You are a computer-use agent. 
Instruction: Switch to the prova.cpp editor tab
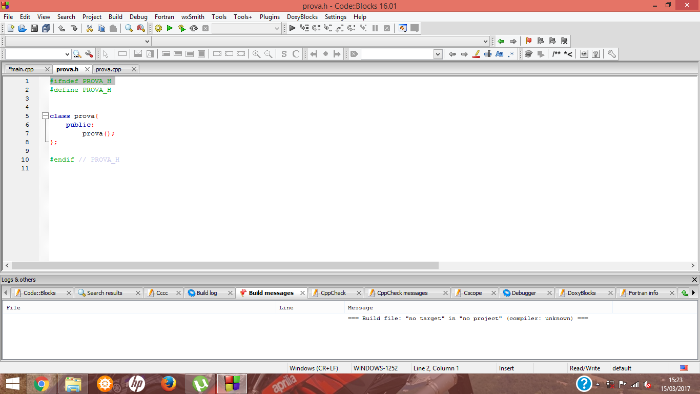point(108,69)
